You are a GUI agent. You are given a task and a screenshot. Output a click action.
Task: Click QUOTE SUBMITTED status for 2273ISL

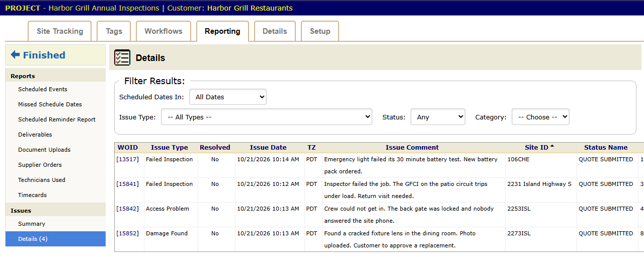click(x=606, y=233)
